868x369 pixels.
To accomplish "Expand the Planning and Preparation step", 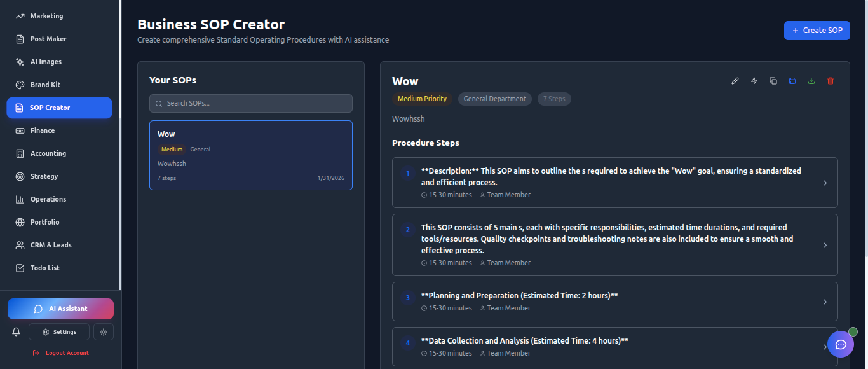I will pos(825,302).
